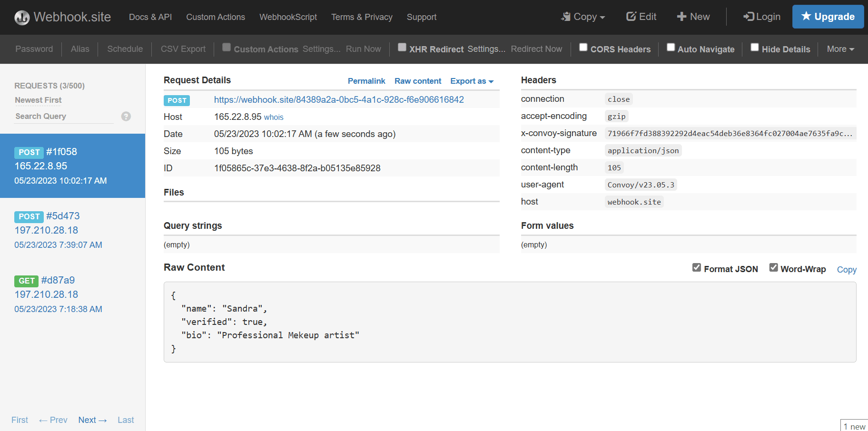
Task: Toggle the Auto Navigate checkbox
Action: pos(671,47)
